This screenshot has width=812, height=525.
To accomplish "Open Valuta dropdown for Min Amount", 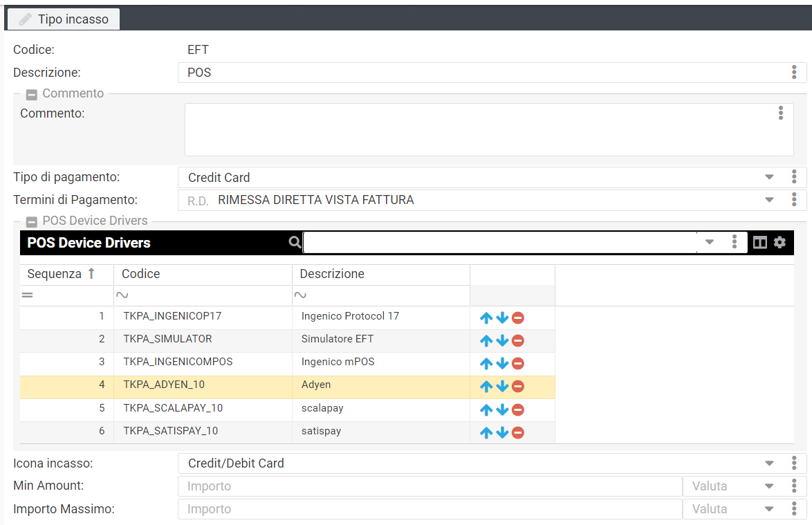I will coord(769,486).
